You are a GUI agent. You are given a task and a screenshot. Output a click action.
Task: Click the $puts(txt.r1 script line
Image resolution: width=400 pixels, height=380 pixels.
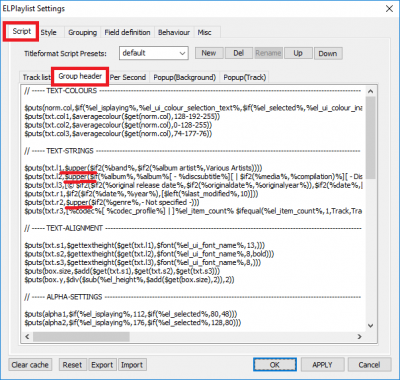pyautogui.click(x=141, y=194)
